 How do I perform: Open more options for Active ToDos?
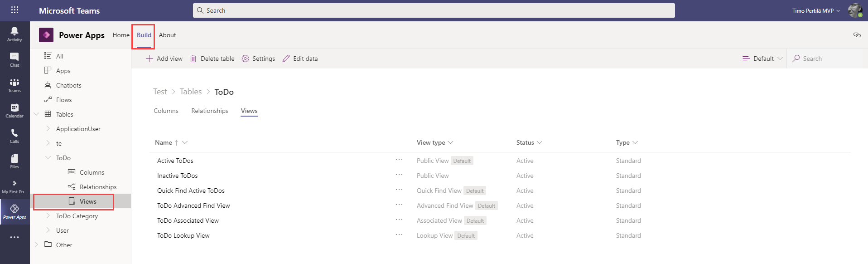[x=399, y=160]
